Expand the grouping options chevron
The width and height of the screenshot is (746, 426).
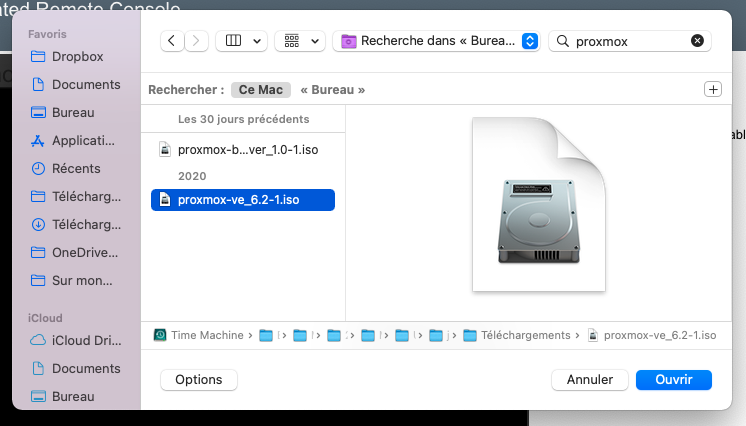pyautogui.click(x=315, y=41)
